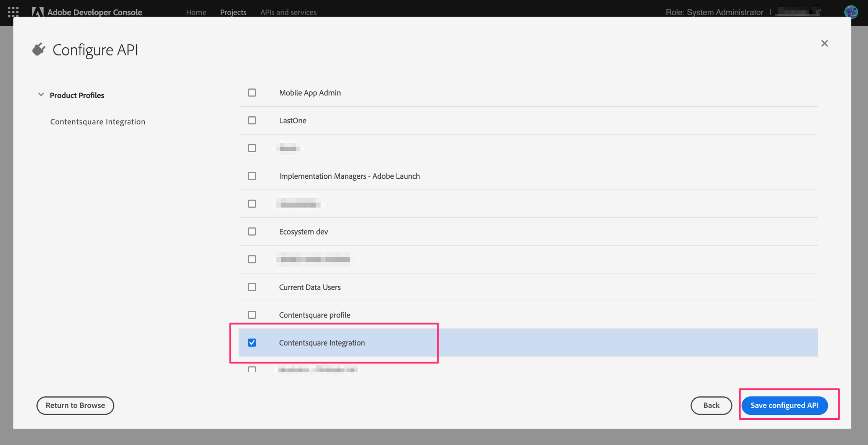This screenshot has width=868, height=445.
Task: Open the user avatar profile menu
Action: click(851, 12)
